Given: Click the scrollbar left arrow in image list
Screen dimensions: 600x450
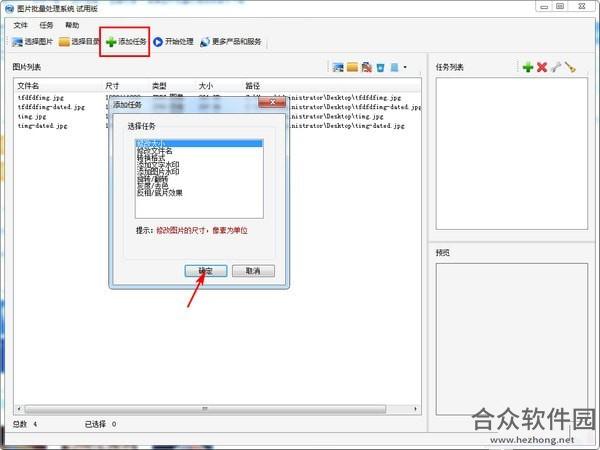Looking at the screenshot, I should [19, 409].
